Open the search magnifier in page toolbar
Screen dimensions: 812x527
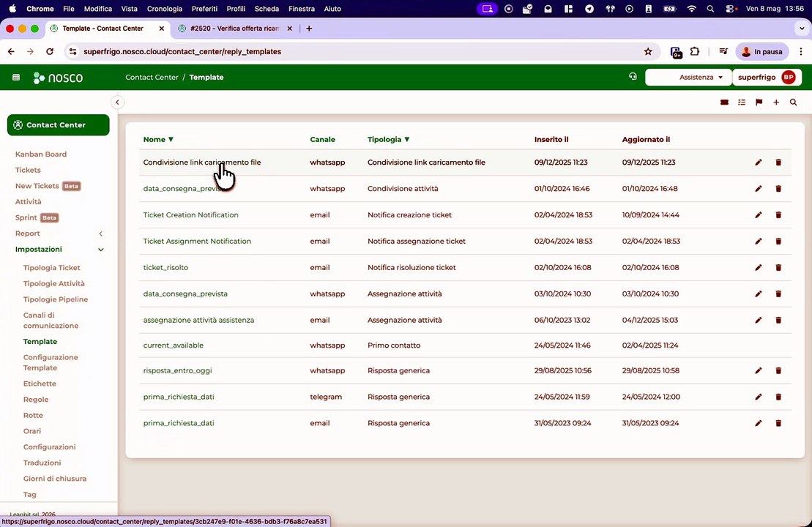794,102
